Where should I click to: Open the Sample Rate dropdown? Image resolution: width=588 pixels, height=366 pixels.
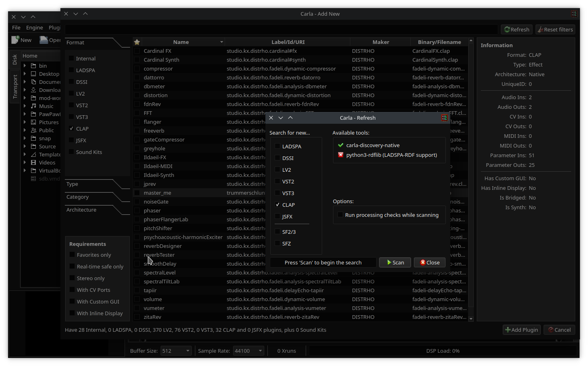[x=248, y=351]
